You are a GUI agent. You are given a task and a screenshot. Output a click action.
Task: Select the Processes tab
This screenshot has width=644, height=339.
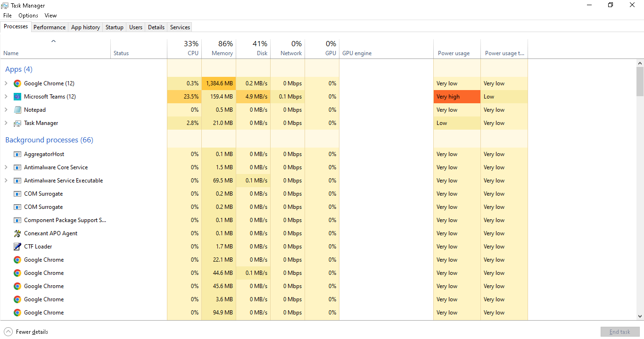point(16,26)
